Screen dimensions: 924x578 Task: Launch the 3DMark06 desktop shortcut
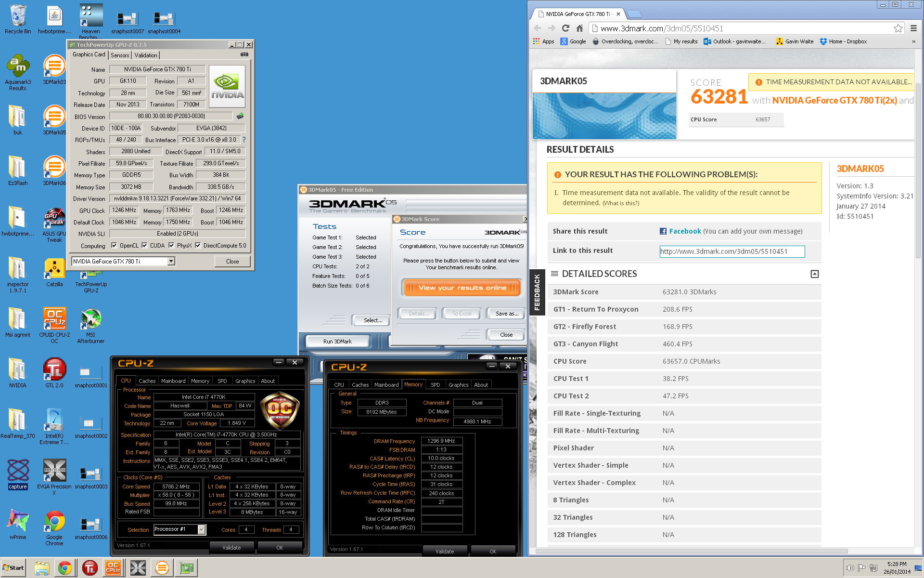54,171
